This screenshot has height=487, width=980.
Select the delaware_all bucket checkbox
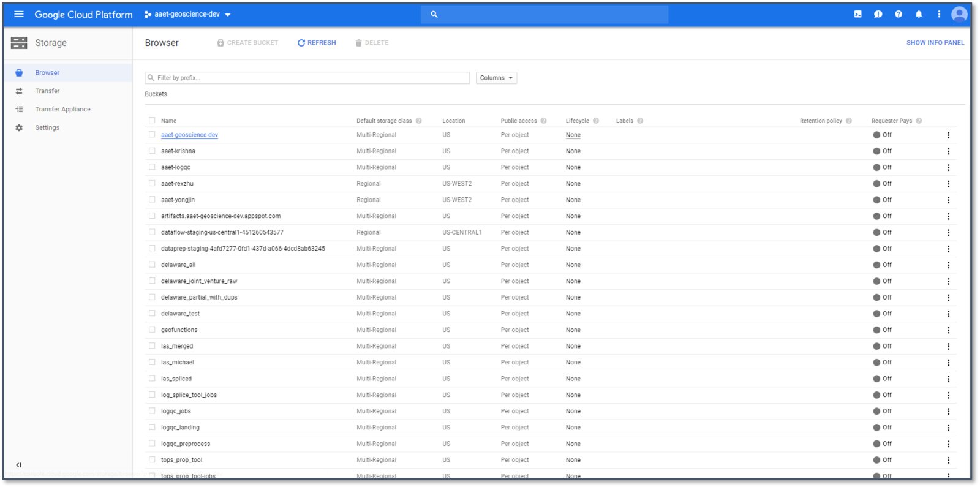pos(152,265)
